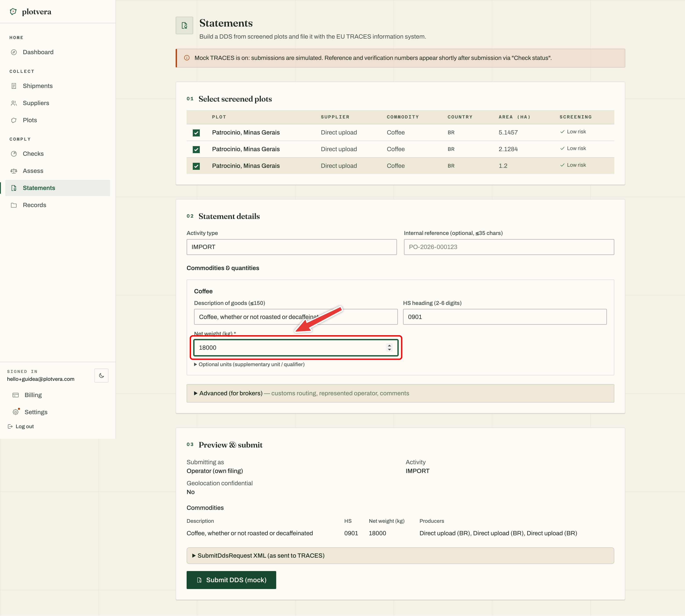Expand Optional units supplementary section

click(249, 365)
